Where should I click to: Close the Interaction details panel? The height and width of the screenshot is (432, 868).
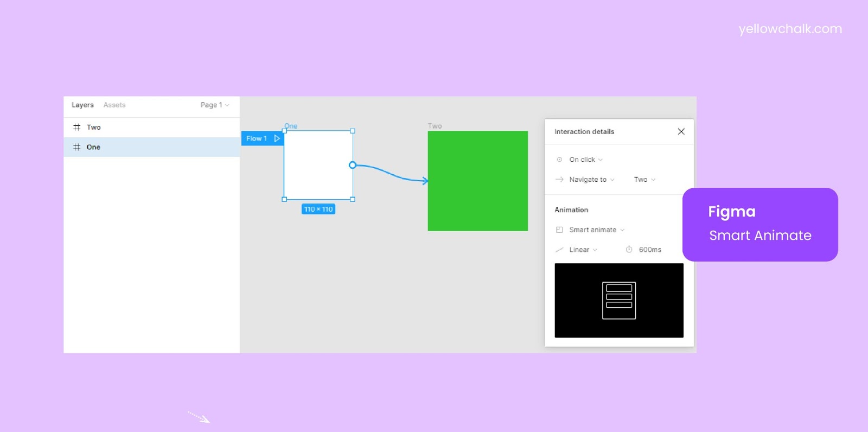(681, 131)
